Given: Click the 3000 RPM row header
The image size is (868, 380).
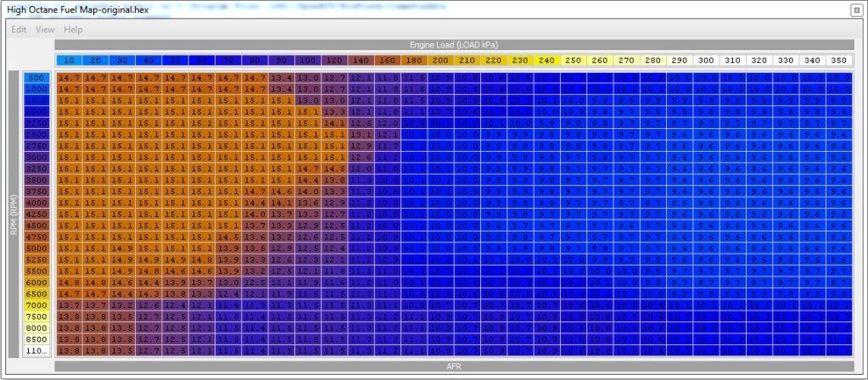Looking at the screenshot, I should [x=36, y=157].
